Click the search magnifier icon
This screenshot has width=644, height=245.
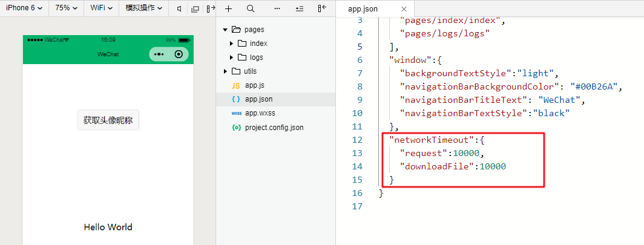(251, 8)
